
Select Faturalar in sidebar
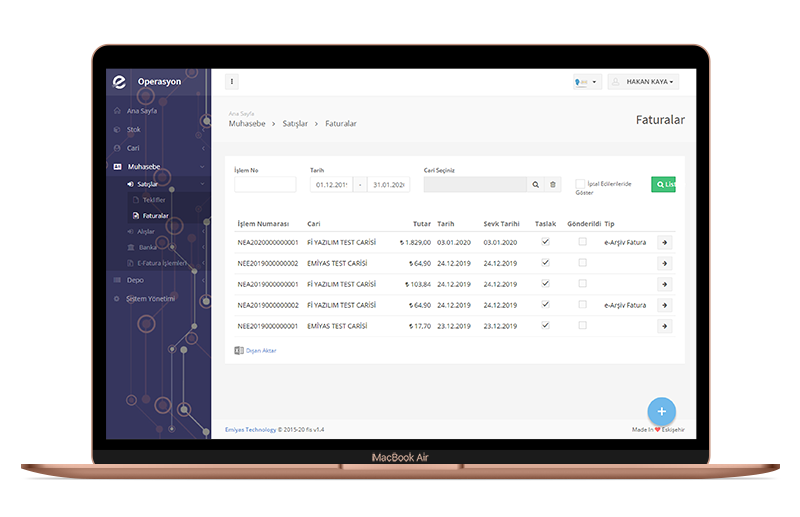pos(156,216)
